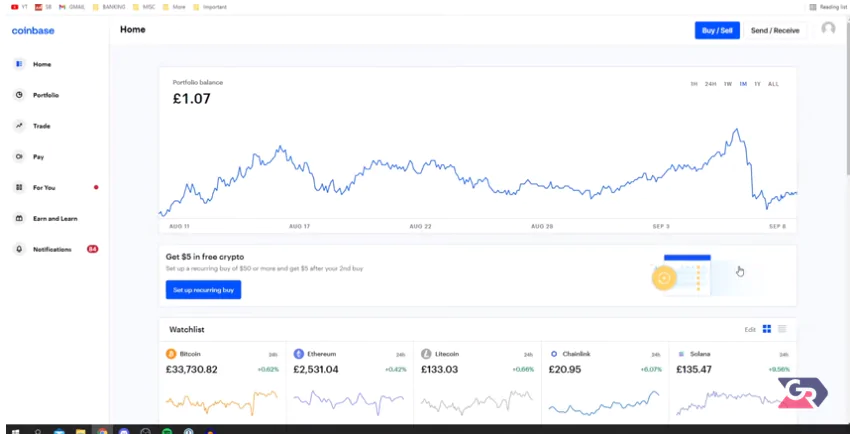Click the Windows Start button
The height and width of the screenshot is (434, 850).
[x=15, y=431]
